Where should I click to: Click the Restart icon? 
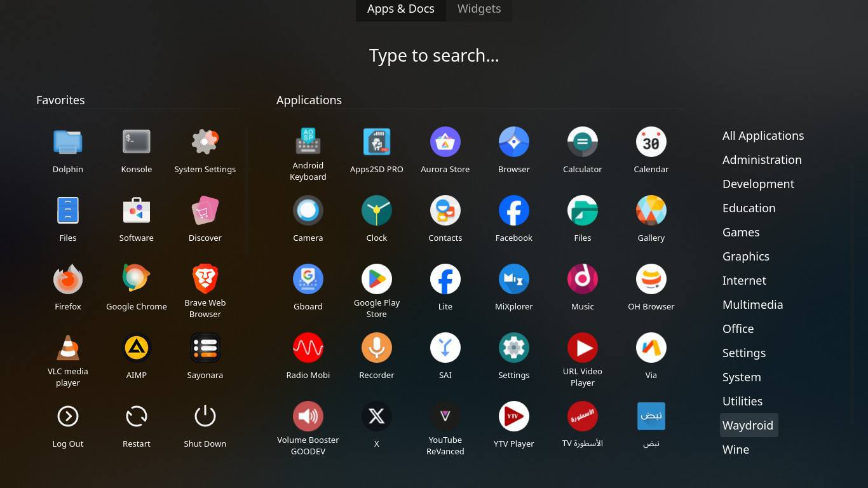[x=137, y=416]
